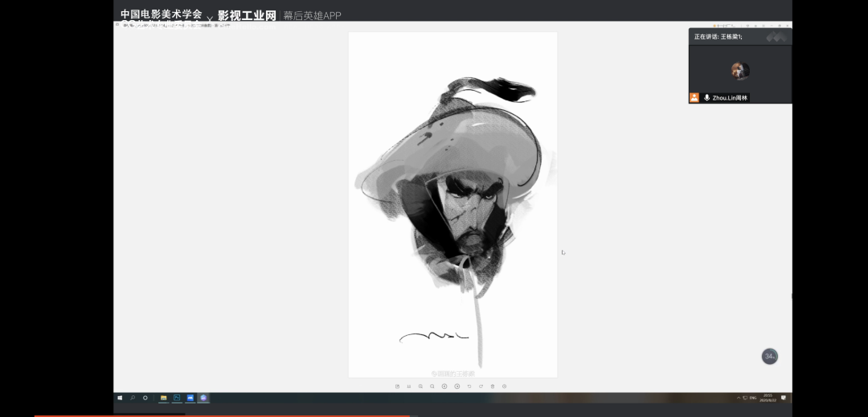Zoom out with the magnifier minus icon
Viewport: 868px width, 417px height.
click(x=432, y=386)
